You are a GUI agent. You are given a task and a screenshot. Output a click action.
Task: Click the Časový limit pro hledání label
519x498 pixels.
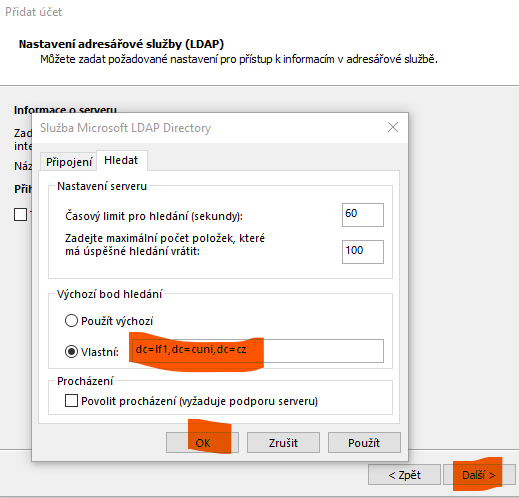154,216
